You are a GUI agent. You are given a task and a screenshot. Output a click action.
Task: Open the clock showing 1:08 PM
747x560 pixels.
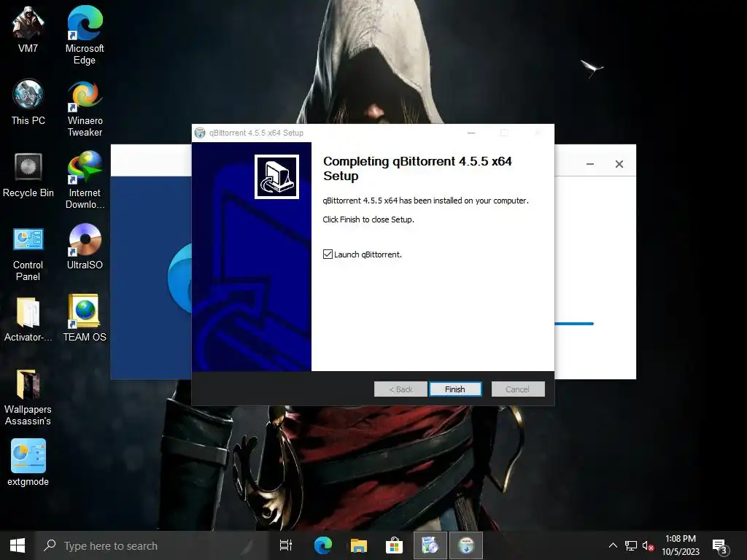(681, 545)
